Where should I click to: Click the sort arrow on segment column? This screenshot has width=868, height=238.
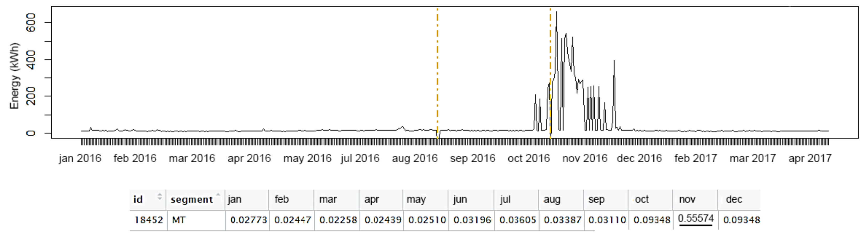218,195
